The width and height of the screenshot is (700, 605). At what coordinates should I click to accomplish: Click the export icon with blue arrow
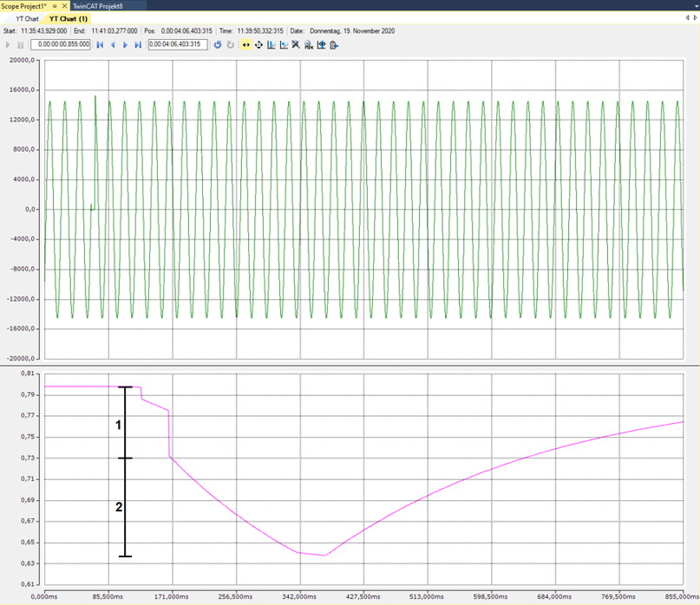333,44
